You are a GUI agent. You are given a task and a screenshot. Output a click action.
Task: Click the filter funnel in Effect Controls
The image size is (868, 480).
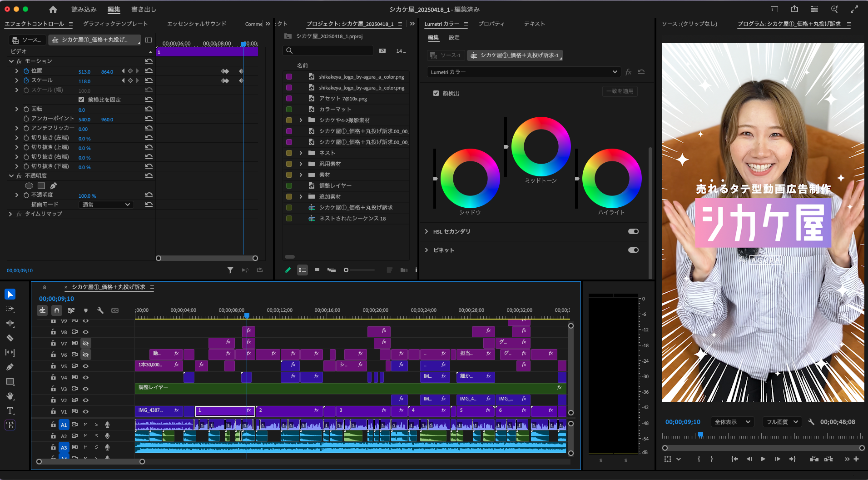click(x=230, y=270)
